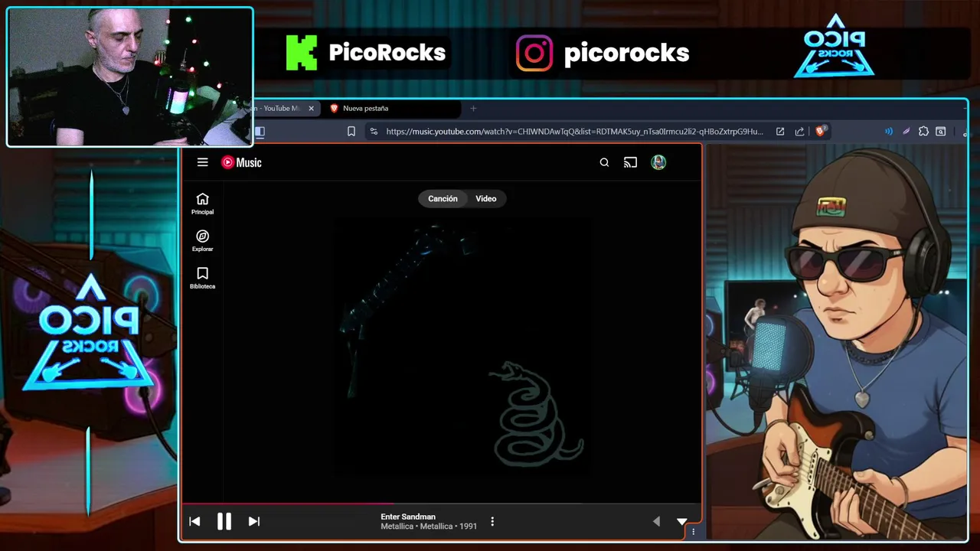The image size is (980, 551).
Task: Click the Brave wallet icon in toolbar
Action: [941, 132]
